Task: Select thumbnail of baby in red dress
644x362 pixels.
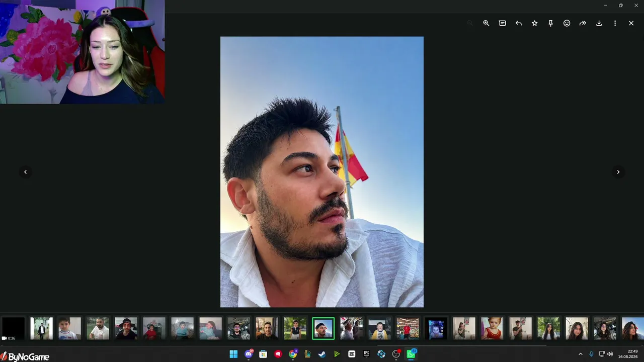Action: click(492, 328)
